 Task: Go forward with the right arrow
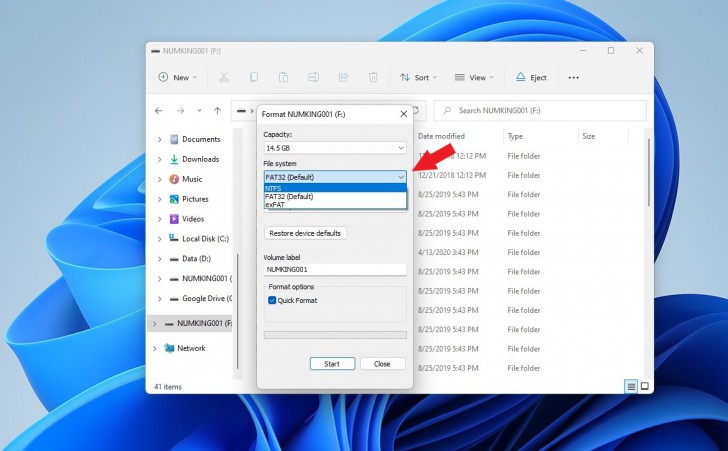point(180,111)
